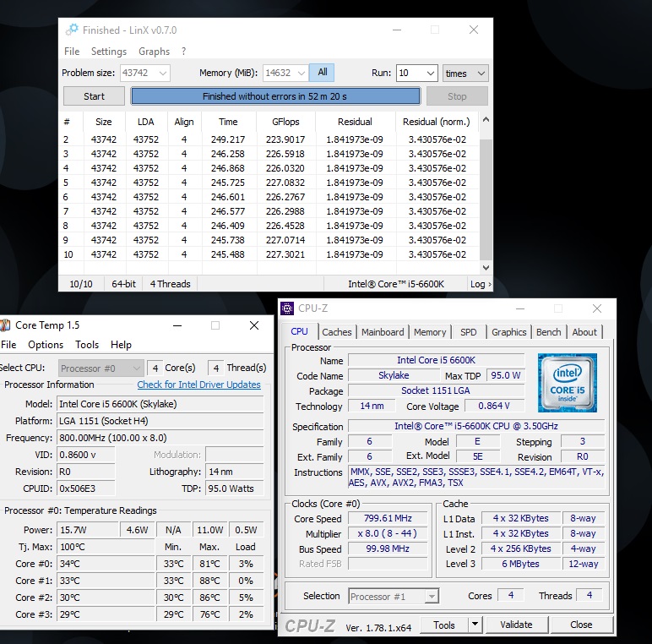652x644 pixels.
Task: Switch to the Graphics tab in CPU-Z
Action: 509,332
